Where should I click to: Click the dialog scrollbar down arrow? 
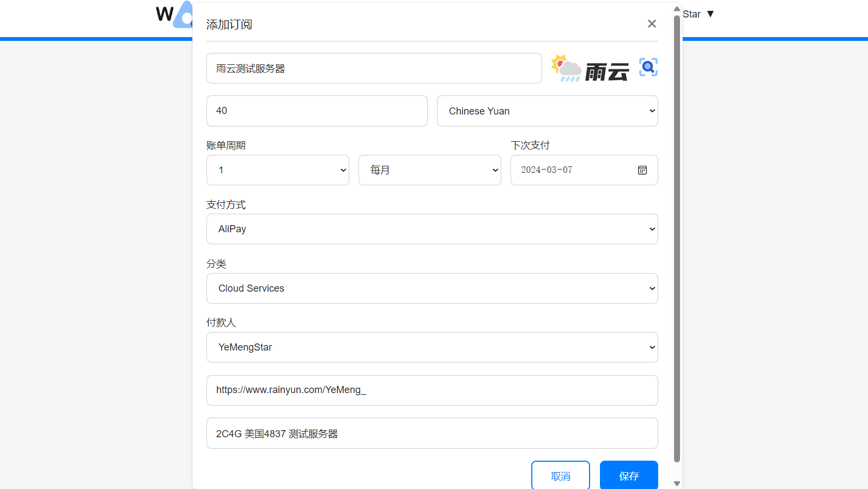tap(677, 484)
